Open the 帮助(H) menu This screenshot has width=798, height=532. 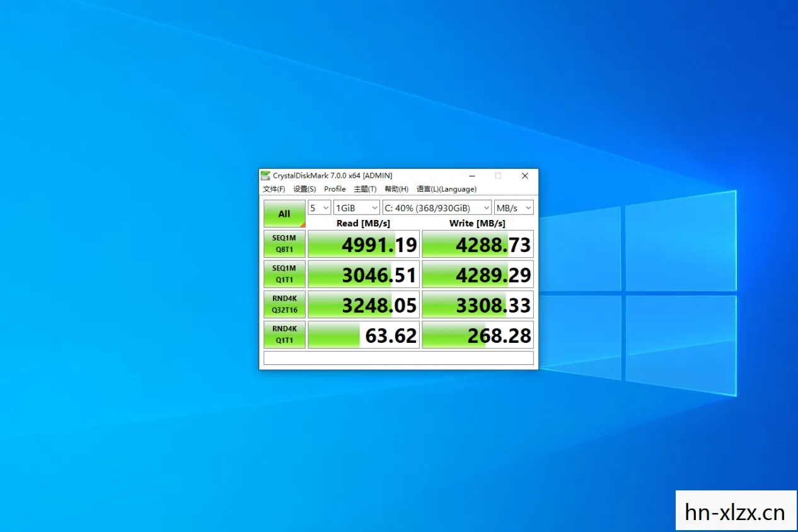click(x=396, y=189)
